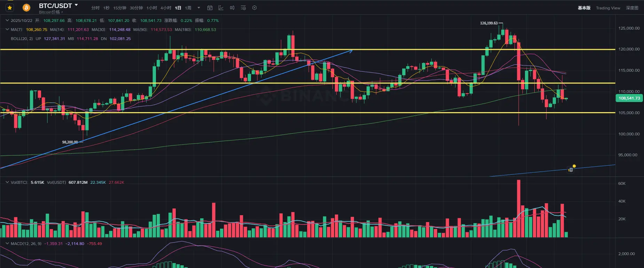
Task: Open the hexagon chart settings icon
Action: point(254,8)
